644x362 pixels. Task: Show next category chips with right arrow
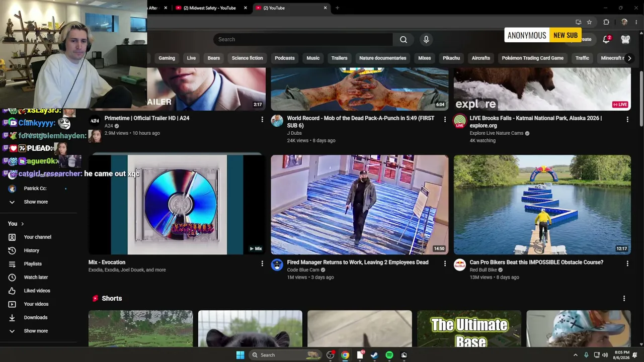point(629,58)
